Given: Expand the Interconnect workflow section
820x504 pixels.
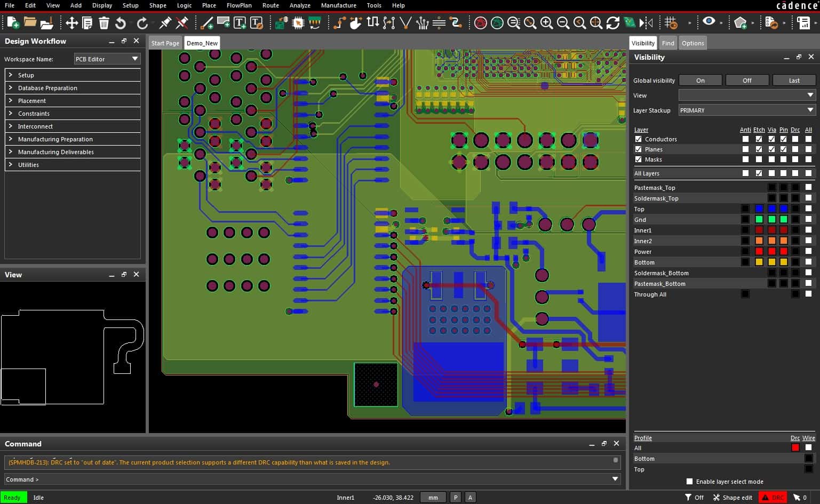Looking at the screenshot, I should pyautogui.click(x=73, y=126).
